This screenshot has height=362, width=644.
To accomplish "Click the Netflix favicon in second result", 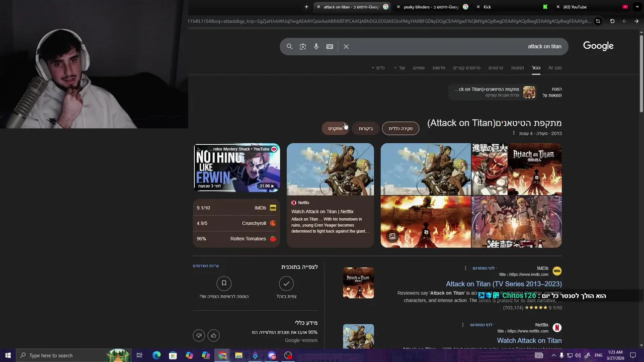I will tap(557, 328).
